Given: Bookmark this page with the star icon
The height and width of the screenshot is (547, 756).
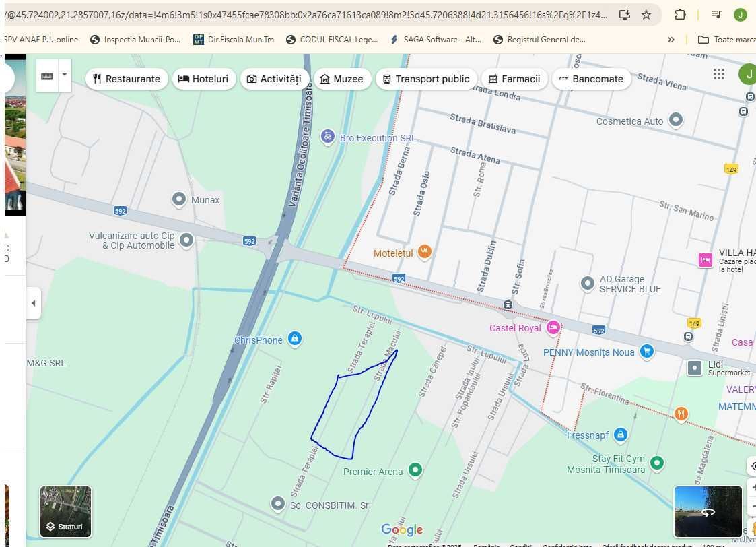Looking at the screenshot, I should pyautogui.click(x=646, y=14).
